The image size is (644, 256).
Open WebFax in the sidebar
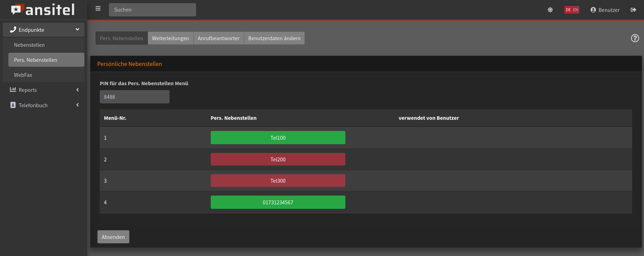click(23, 75)
